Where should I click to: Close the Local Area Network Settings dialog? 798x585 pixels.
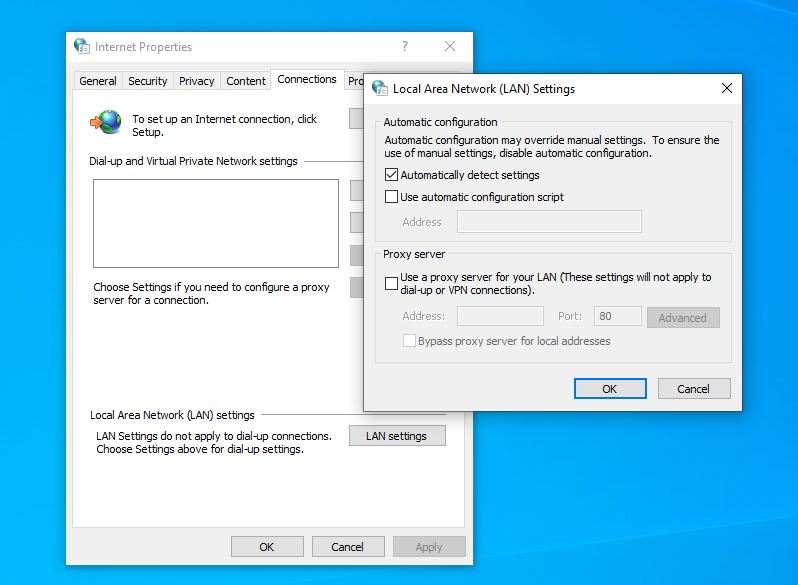[727, 88]
